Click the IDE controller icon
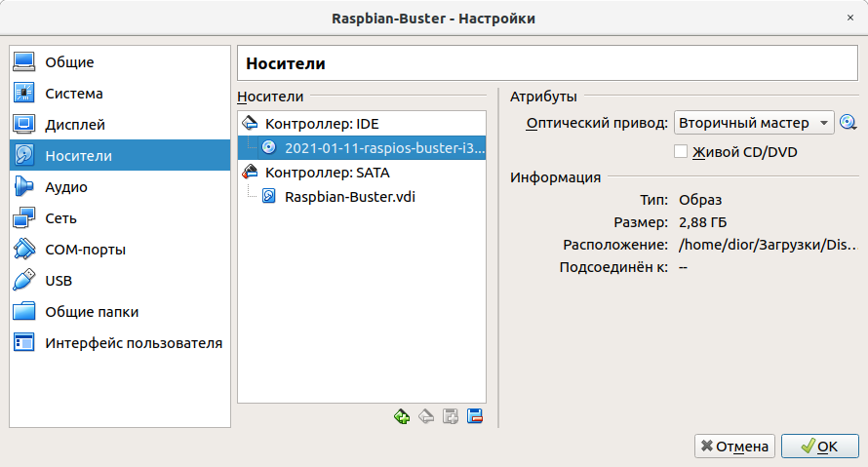 (x=251, y=123)
